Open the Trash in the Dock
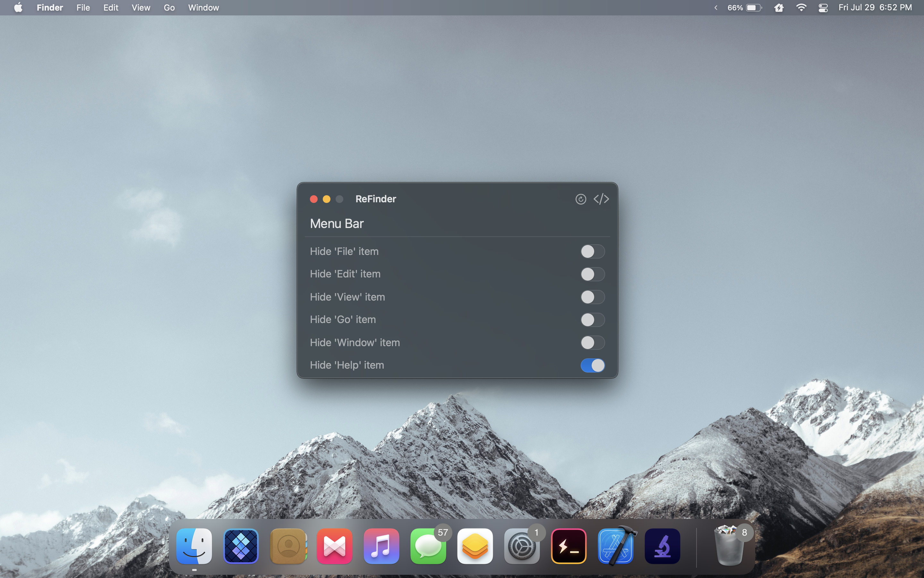Viewport: 924px width, 578px height. pos(729,546)
